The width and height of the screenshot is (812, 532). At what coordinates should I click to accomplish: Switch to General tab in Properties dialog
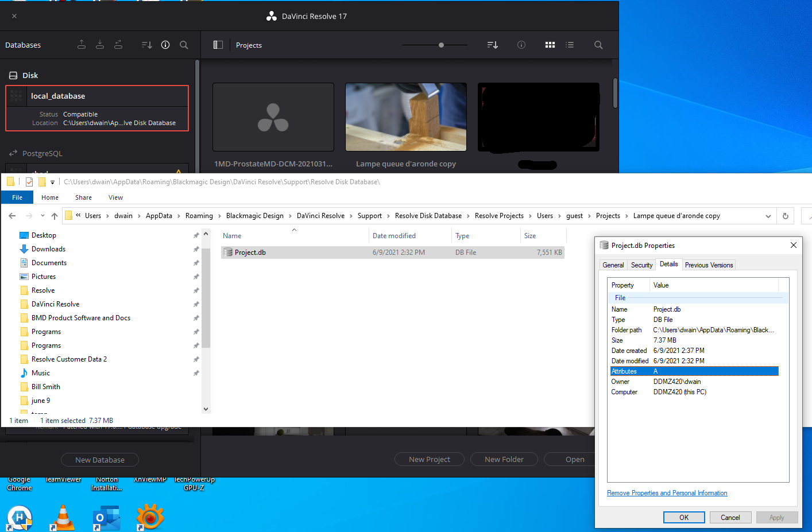point(613,265)
